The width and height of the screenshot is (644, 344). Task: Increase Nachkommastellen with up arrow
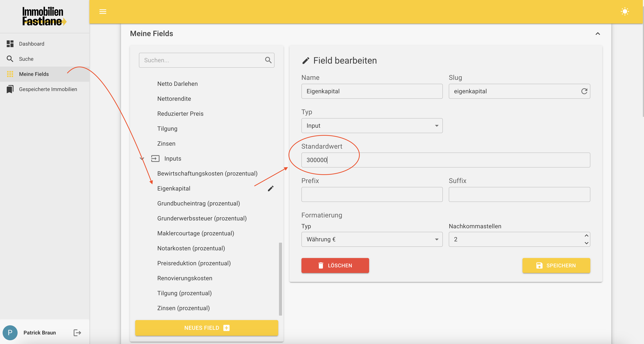point(586,236)
